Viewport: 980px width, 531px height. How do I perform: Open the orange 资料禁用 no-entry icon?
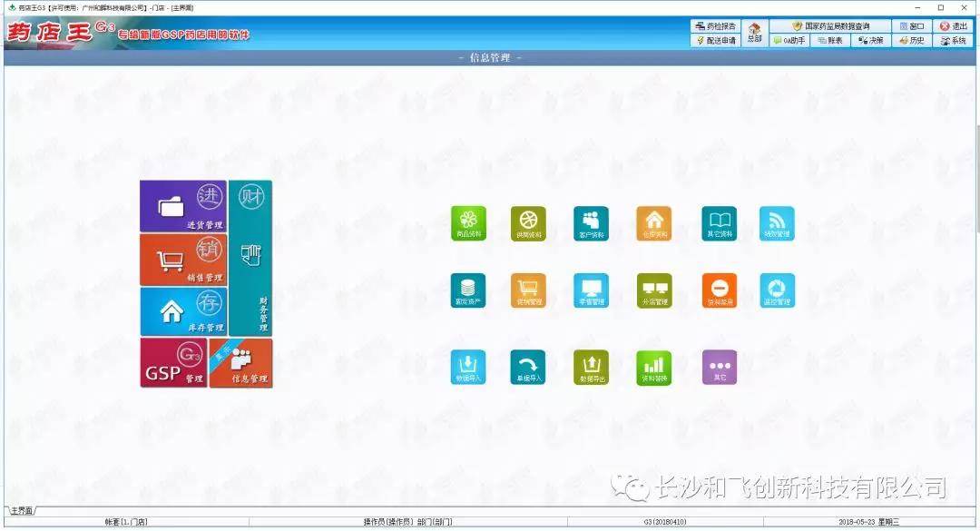(720, 290)
